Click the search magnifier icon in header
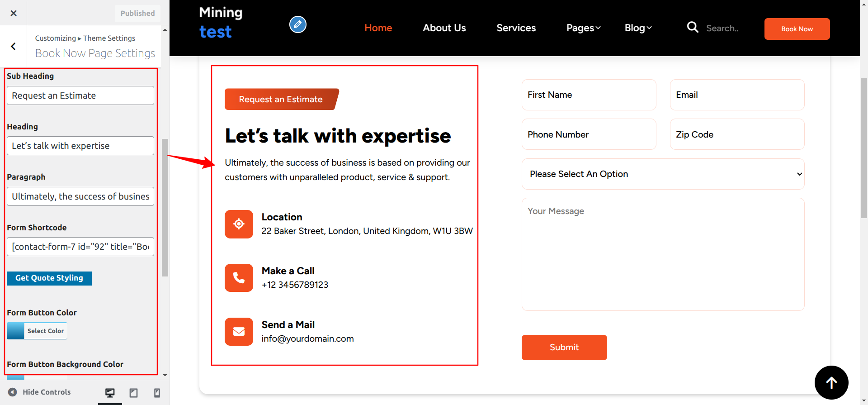Screen dimensions: 868x405 (692, 28)
